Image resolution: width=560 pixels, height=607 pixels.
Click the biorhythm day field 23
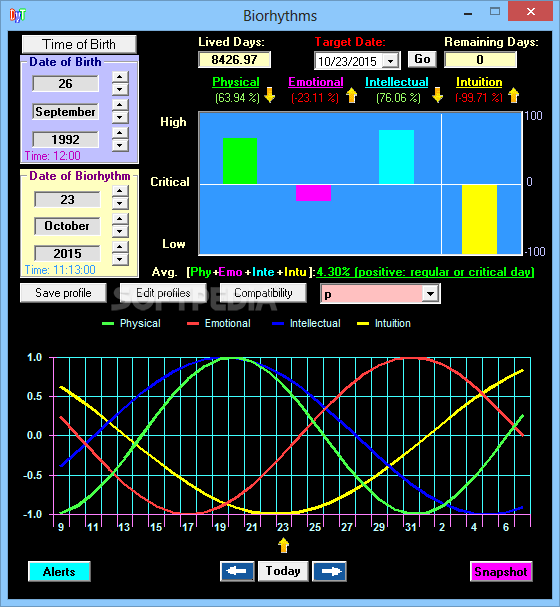point(67,199)
